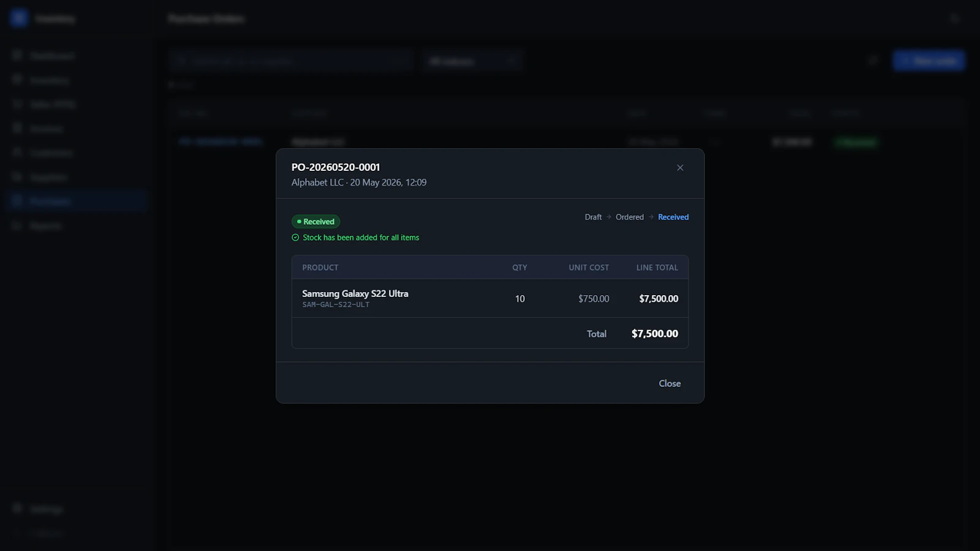Click the $7,500.00 order total amount
The image size is (980, 551).
(655, 334)
